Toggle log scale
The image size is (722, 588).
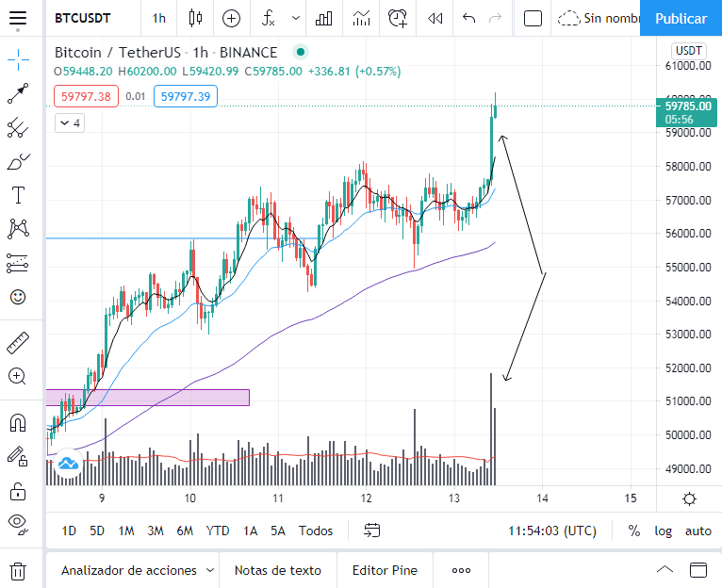[663, 531]
